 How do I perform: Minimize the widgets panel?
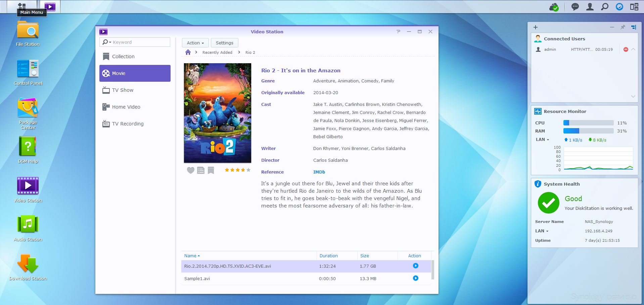pyautogui.click(x=612, y=27)
